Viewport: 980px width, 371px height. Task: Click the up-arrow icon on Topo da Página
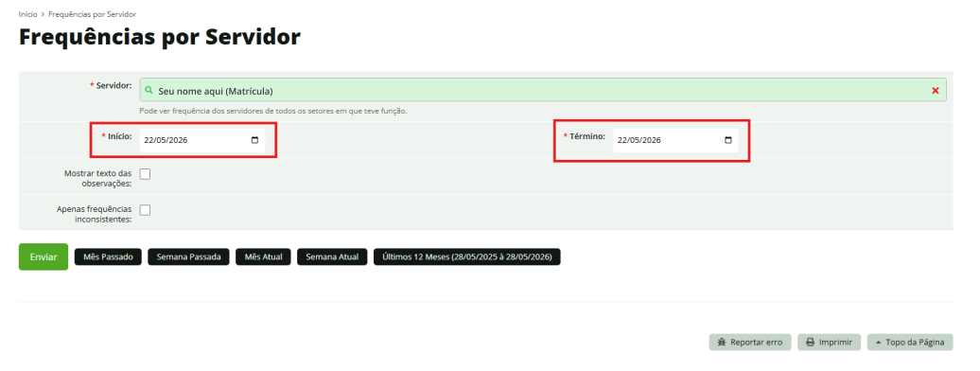pyautogui.click(x=878, y=343)
